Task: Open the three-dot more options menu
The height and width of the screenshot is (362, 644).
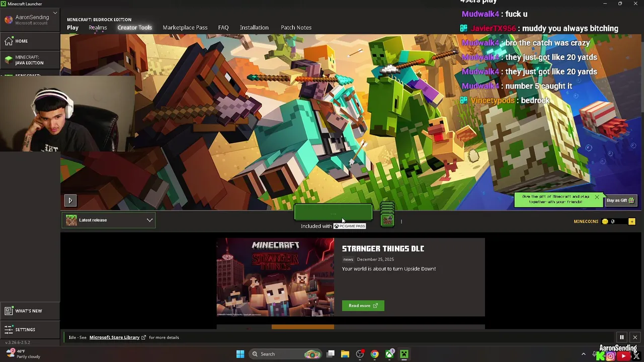Action: coord(401,221)
